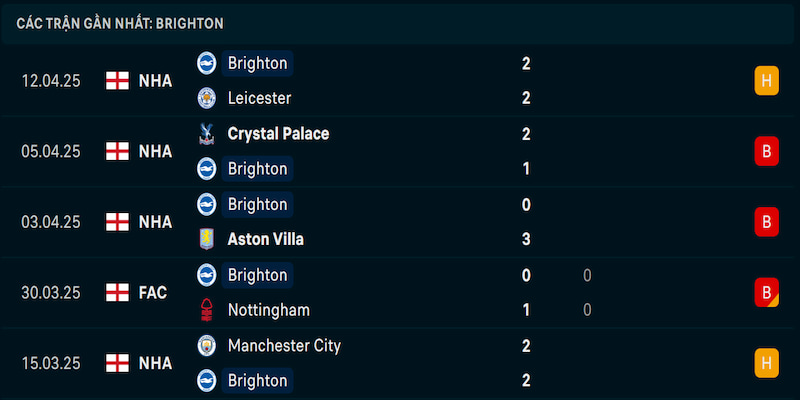Viewport: 800px width, 400px height.
Task: Open the Aston Villa team link
Action: pos(265,239)
